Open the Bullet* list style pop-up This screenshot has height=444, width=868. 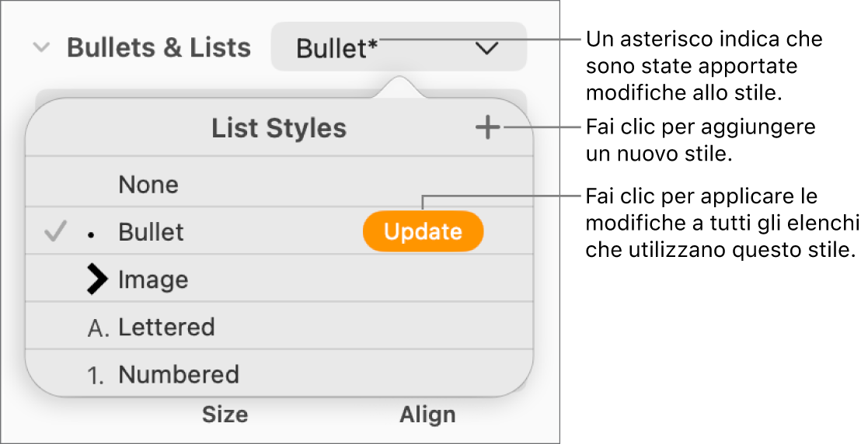pyautogui.click(x=398, y=48)
